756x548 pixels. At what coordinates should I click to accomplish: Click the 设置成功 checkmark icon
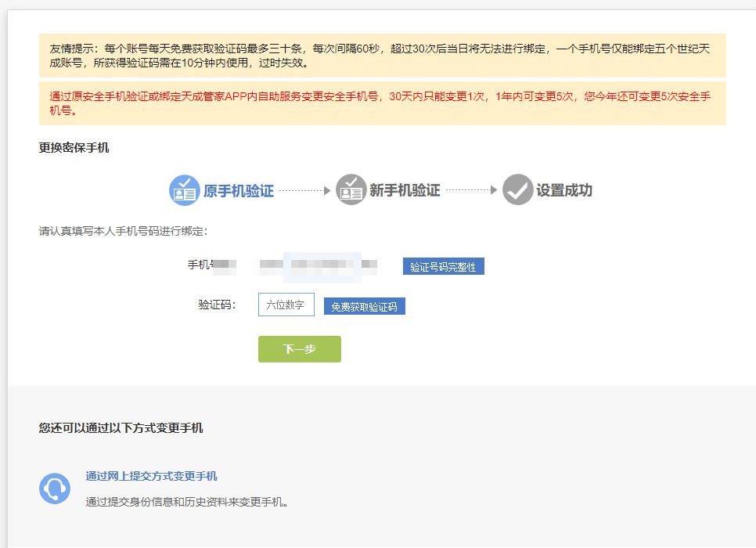pos(517,189)
